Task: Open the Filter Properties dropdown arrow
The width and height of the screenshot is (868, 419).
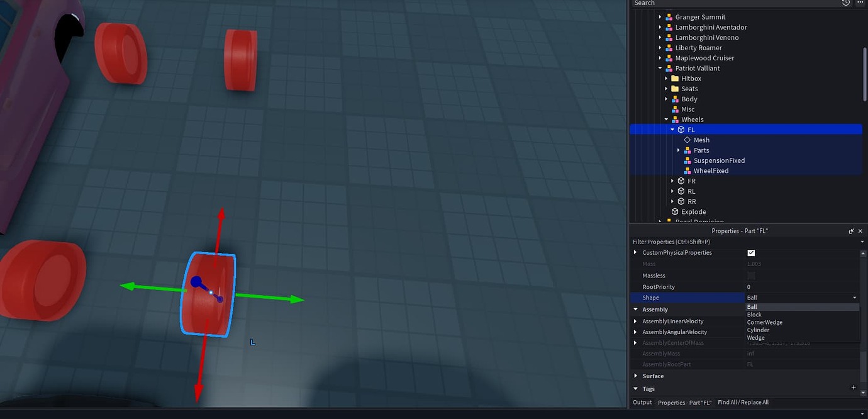Action: click(x=862, y=242)
